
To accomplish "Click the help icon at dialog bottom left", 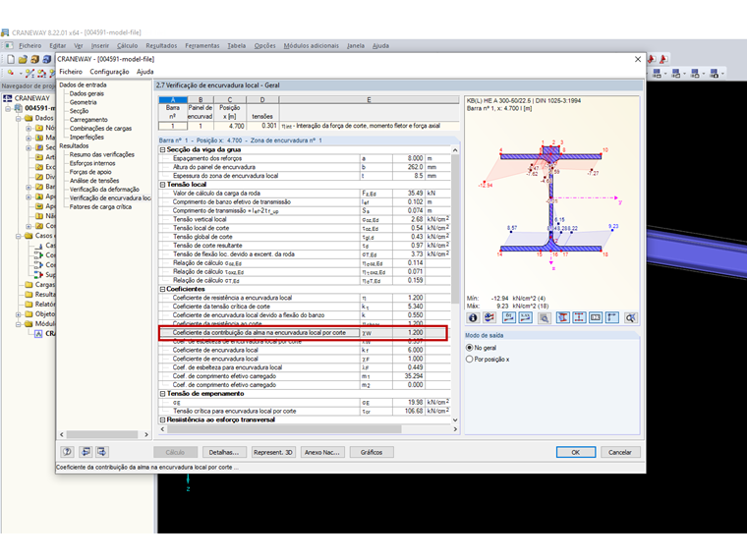I will (x=68, y=452).
